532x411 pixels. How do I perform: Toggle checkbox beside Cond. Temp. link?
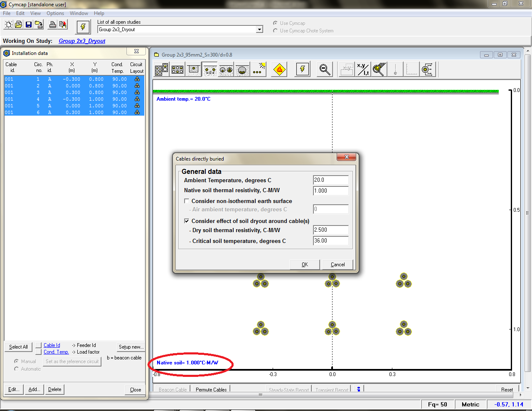coord(39,352)
